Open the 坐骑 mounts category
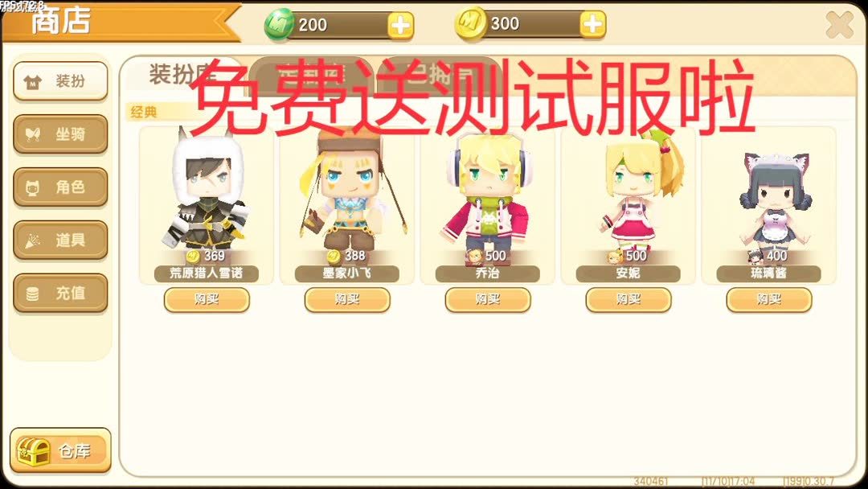The width and height of the screenshot is (868, 489). pos(60,134)
